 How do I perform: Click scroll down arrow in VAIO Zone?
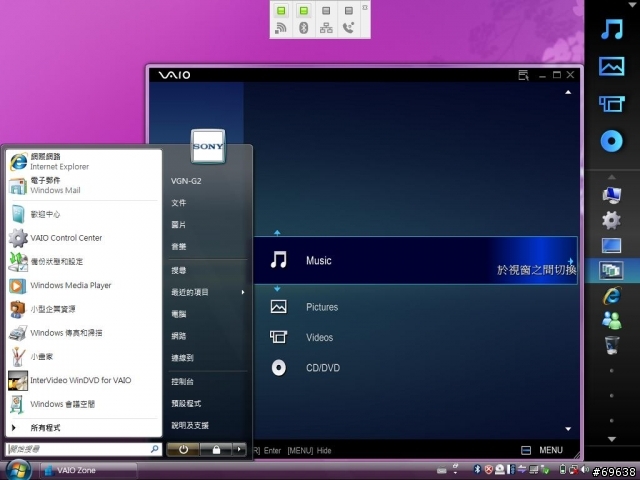[x=568, y=429]
